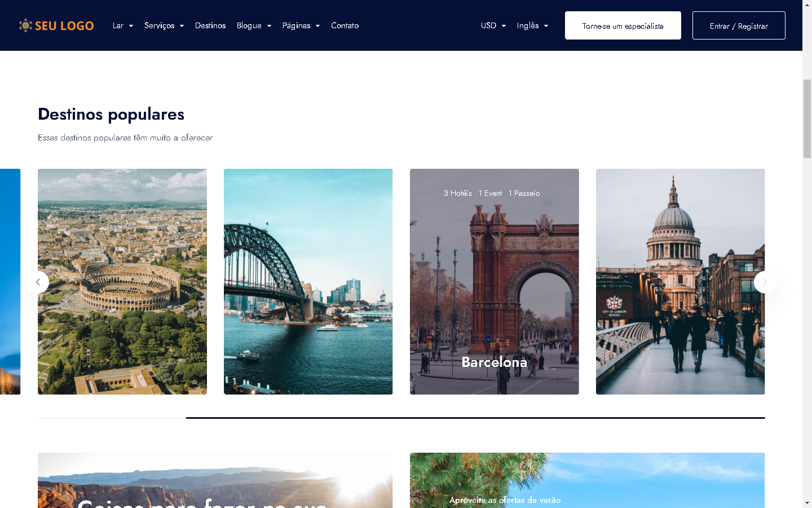Advance carousel with next arrow
Viewport: 812px width, 508px height.
tap(765, 282)
